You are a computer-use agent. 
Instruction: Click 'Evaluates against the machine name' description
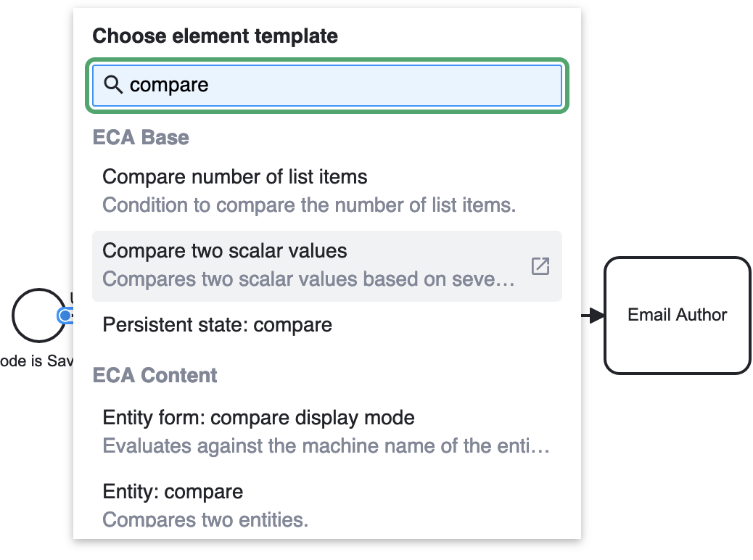(326, 445)
